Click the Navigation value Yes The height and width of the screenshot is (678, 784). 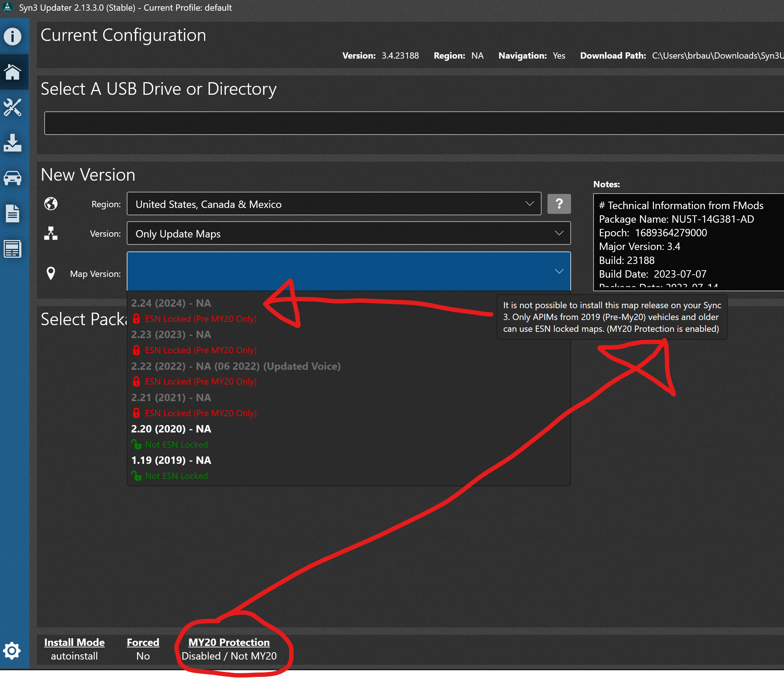coord(559,56)
